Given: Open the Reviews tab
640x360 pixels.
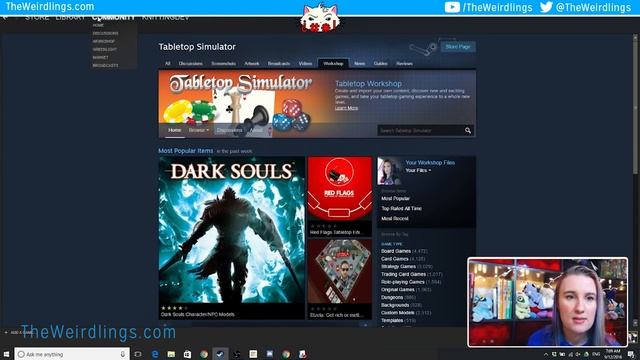Looking at the screenshot, I should tap(404, 63).
